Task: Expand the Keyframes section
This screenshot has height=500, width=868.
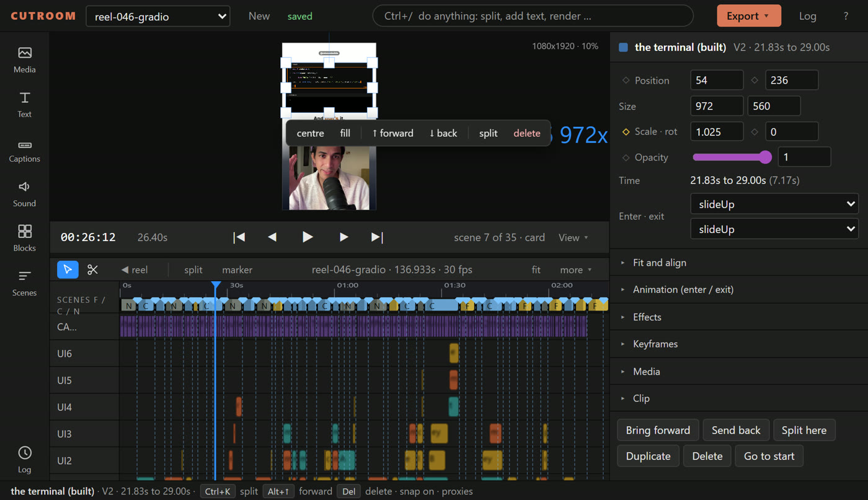Action: (739, 344)
